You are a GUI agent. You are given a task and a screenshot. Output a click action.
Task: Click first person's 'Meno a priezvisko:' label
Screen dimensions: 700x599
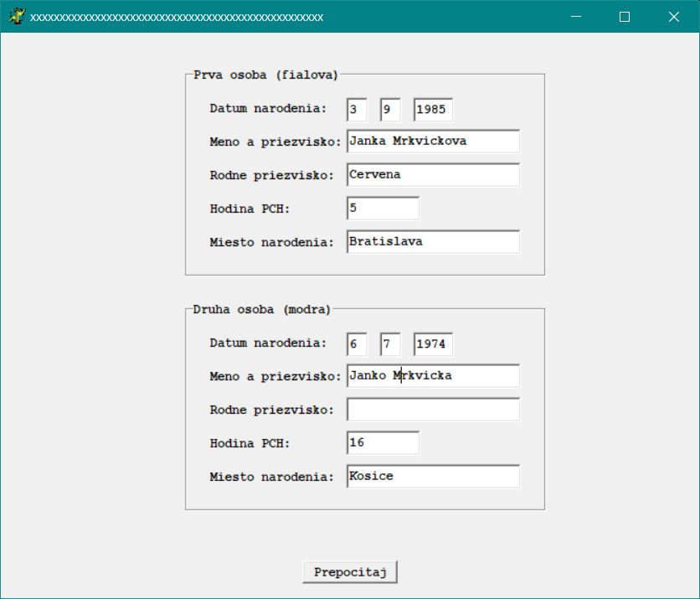tap(275, 142)
